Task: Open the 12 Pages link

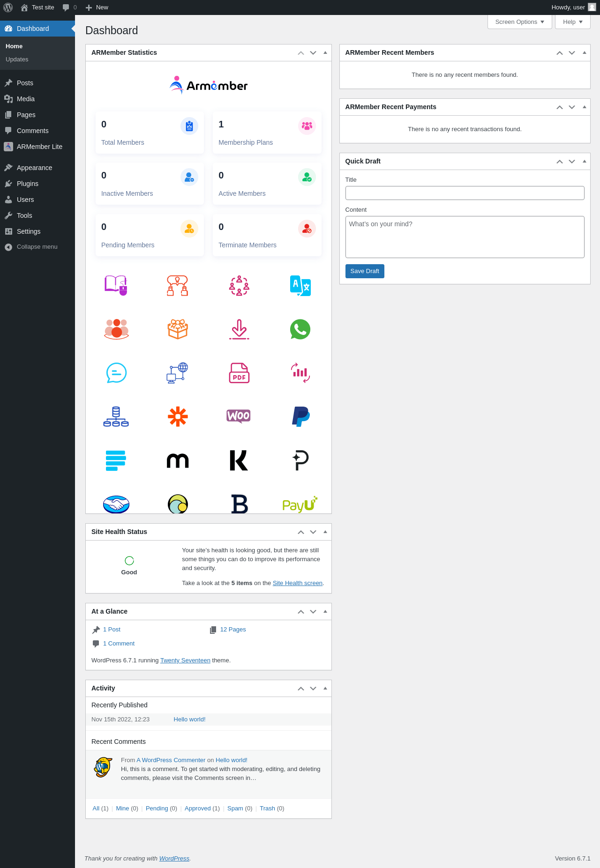Action: point(233,630)
